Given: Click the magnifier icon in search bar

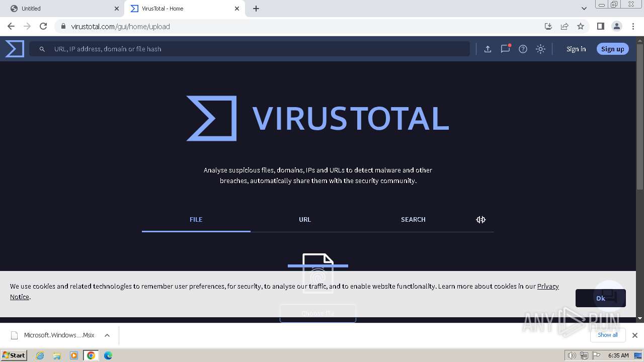Looking at the screenshot, I should pos(42,49).
